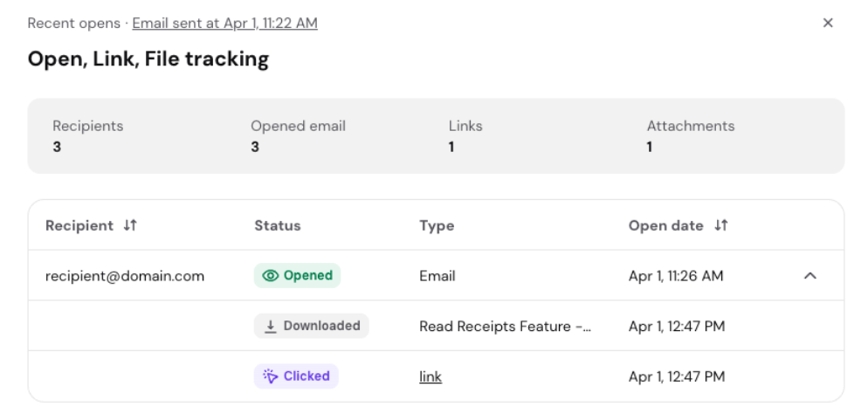
Task: Click the download arrow icon in the Downloaded badge
Action: (x=271, y=327)
